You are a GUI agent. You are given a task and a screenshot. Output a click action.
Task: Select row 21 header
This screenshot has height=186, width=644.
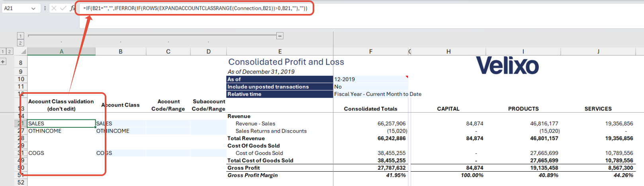21,124
